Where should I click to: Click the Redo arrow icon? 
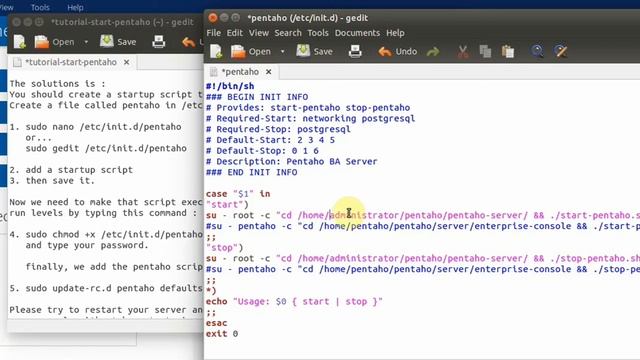pos(433,51)
